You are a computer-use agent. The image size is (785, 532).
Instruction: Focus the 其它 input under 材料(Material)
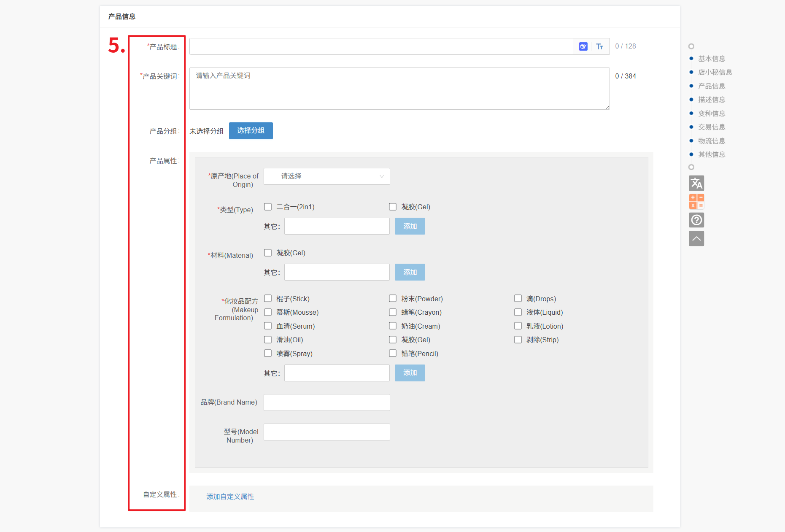coord(337,272)
